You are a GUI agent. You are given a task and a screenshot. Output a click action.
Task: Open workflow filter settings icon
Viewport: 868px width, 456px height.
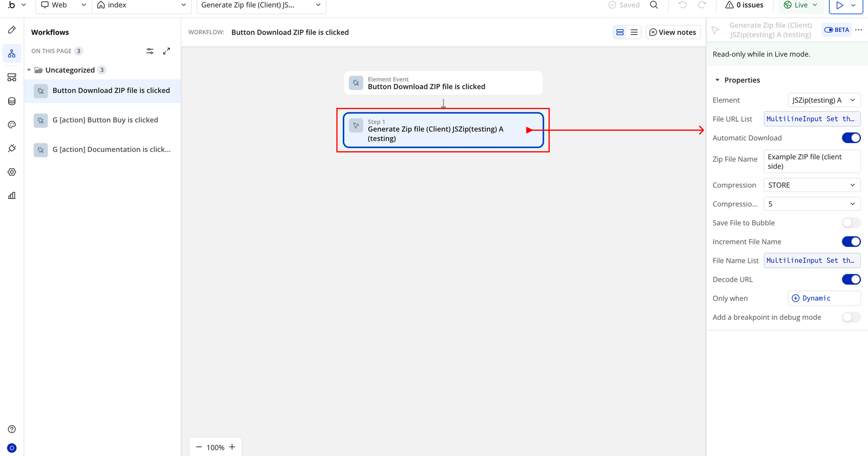coord(150,51)
